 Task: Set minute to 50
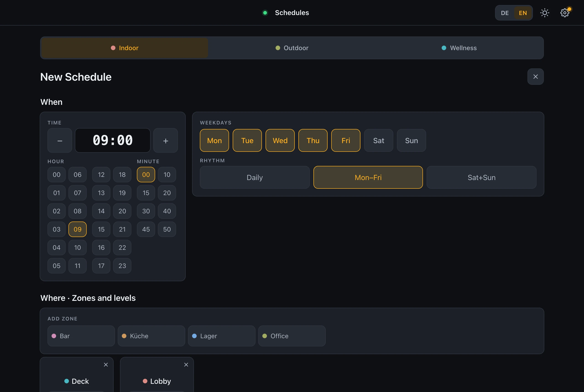tap(167, 229)
